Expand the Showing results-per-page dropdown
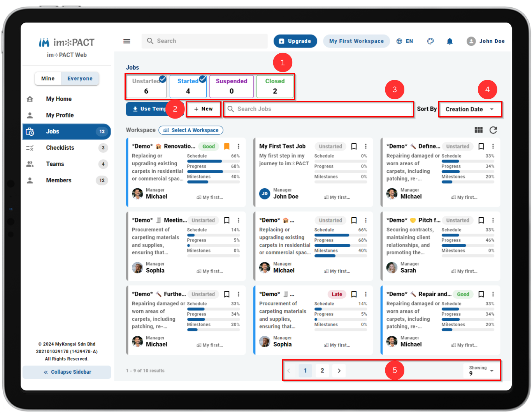This screenshot has width=532, height=413. pyautogui.click(x=481, y=370)
